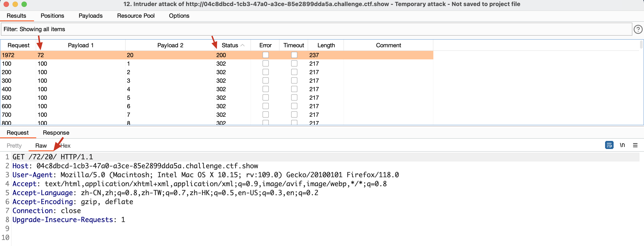Select the lower Request tab

point(17,133)
